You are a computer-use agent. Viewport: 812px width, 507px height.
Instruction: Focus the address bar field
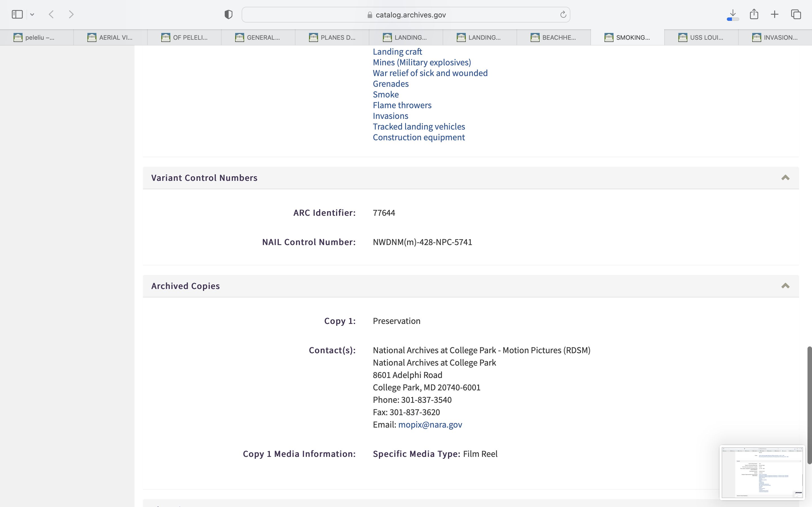click(406, 15)
